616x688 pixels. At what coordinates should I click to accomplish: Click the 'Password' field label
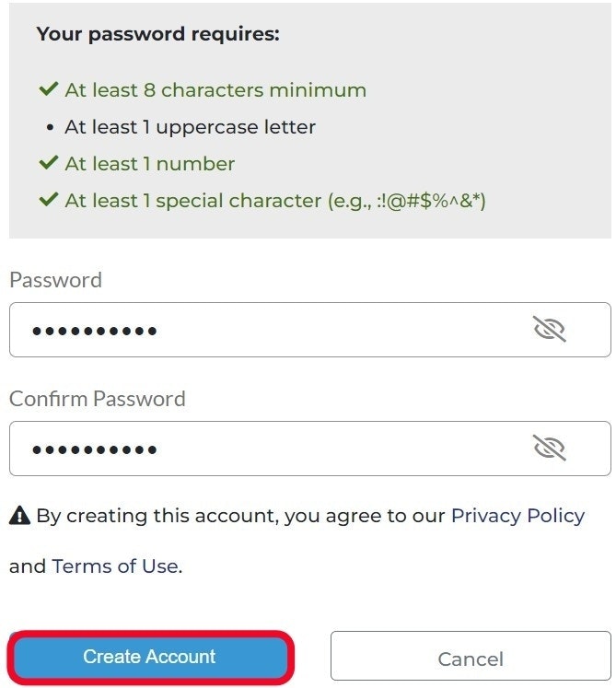pyautogui.click(x=55, y=280)
